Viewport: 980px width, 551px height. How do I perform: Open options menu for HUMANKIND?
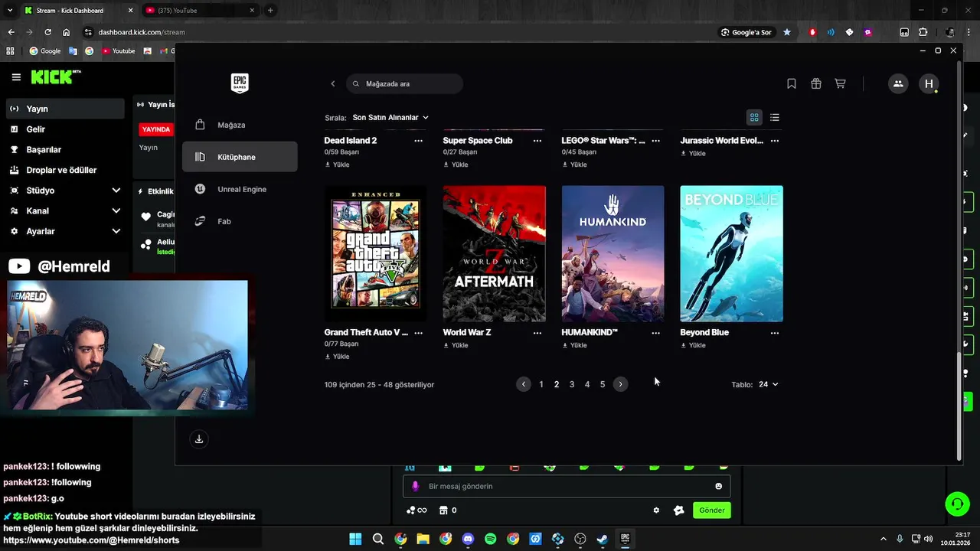pyautogui.click(x=655, y=333)
